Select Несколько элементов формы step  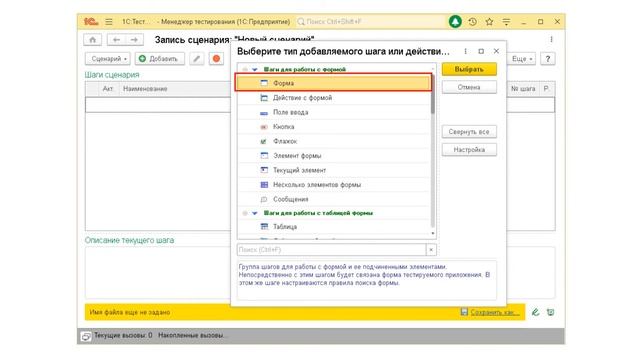coord(333,184)
